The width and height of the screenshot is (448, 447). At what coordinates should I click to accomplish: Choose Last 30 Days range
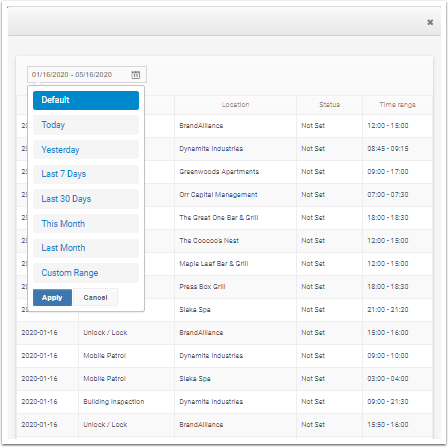pos(86,199)
